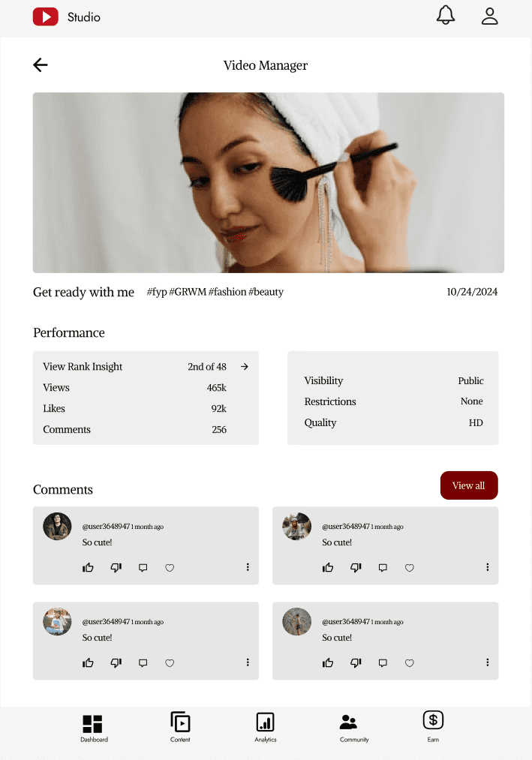Open the user account profile icon
This screenshot has width=532, height=760.
click(x=489, y=16)
